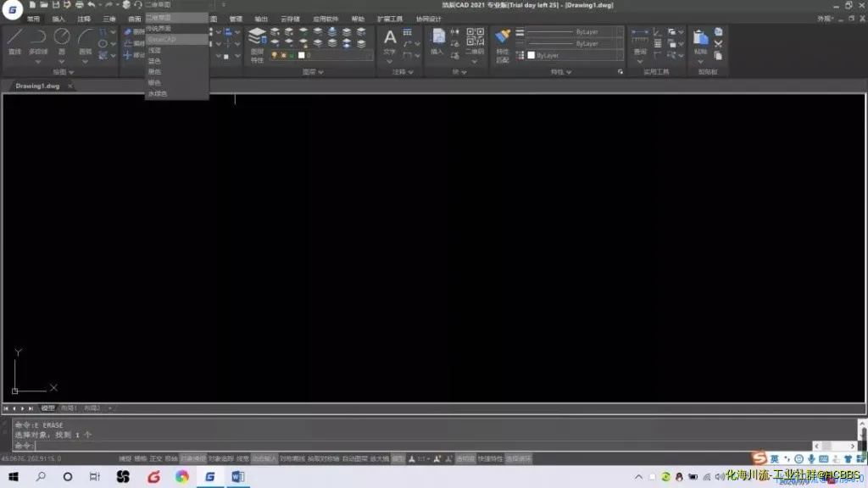Open Word from the Windows taskbar

tap(238, 476)
